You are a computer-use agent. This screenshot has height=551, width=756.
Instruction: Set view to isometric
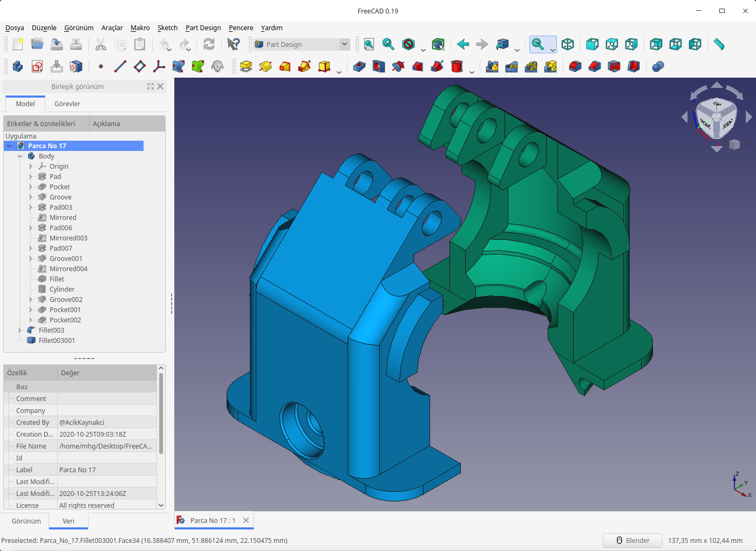pyautogui.click(x=568, y=44)
